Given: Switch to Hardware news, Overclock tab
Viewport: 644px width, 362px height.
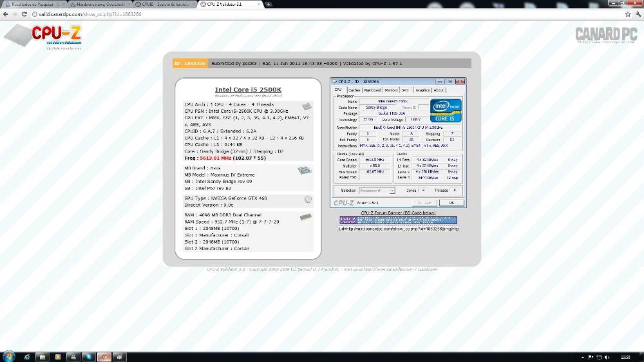Looking at the screenshot, I should point(100,4).
